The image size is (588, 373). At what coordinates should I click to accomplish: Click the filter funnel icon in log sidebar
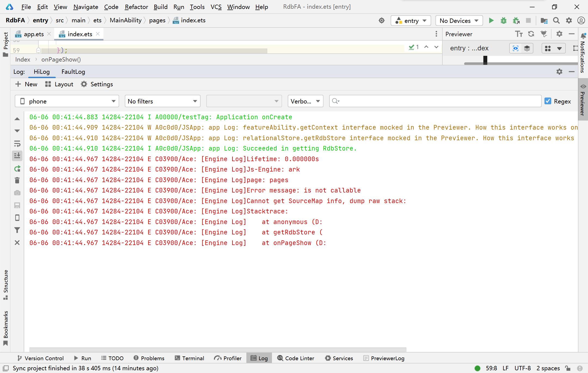click(x=17, y=230)
